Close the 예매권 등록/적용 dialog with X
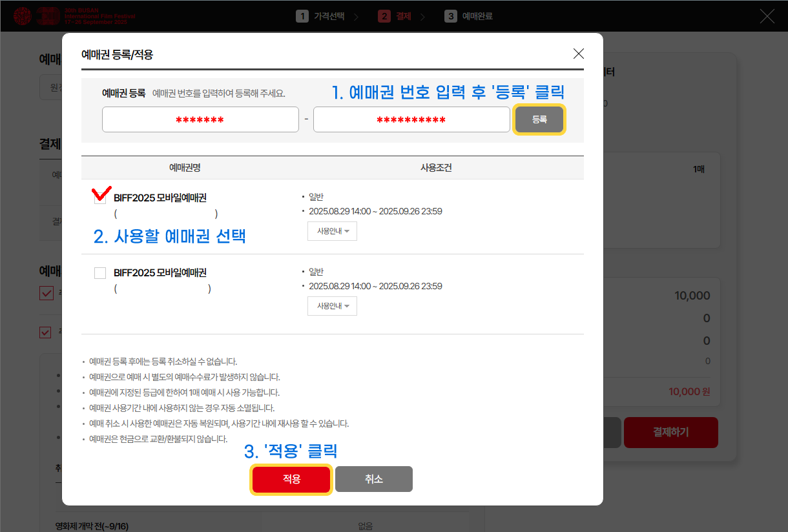 coord(579,54)
